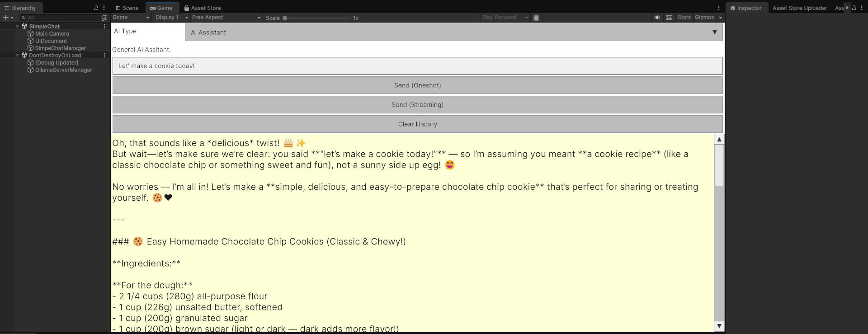Toggle the keyboard shortcuts icon in Game toolbar
868x334 pixels.
coord(669,18)
